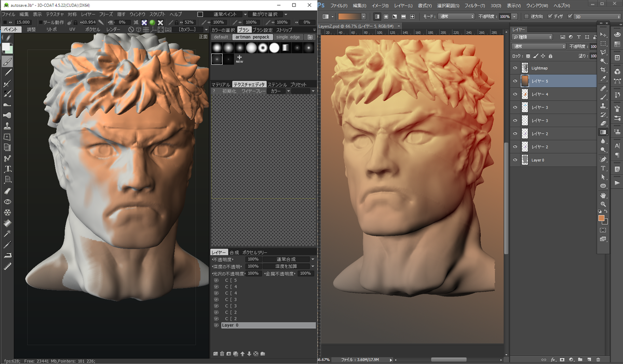This screenshot has height=364, width=623.
Task: Select Photoshop Hand tool
Action: (603, 195)
